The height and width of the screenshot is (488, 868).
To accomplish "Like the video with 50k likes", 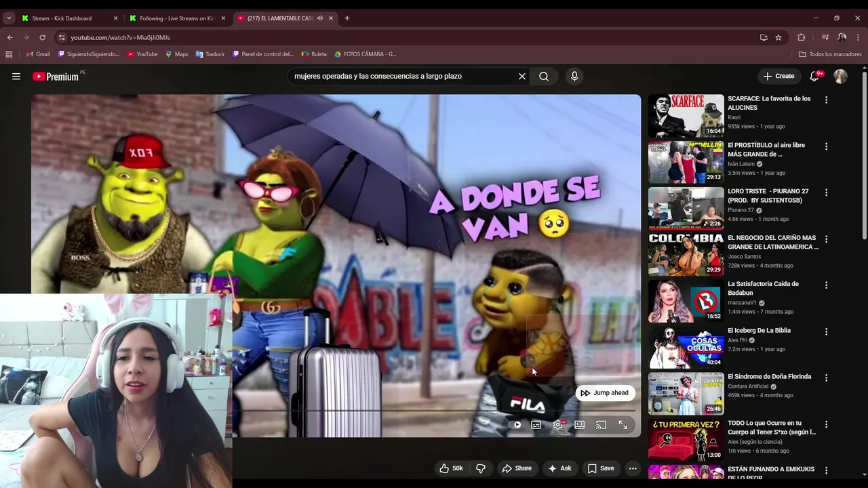I will 451,468.
